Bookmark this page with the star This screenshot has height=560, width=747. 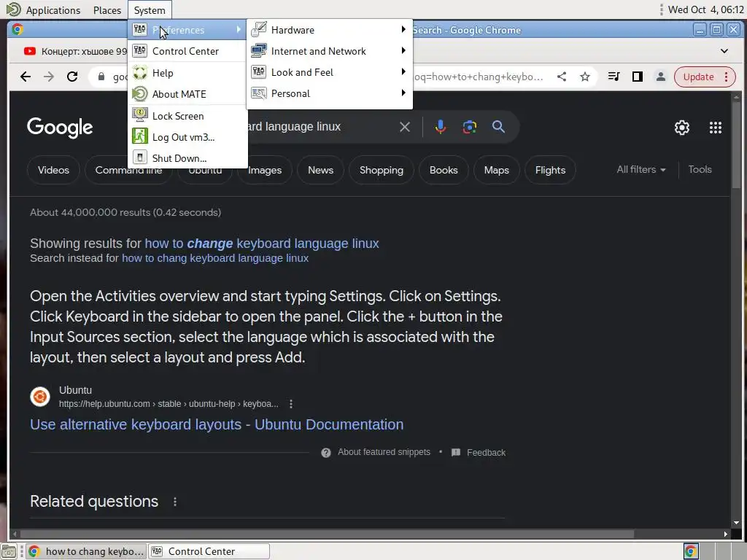(x=585, y=77)
